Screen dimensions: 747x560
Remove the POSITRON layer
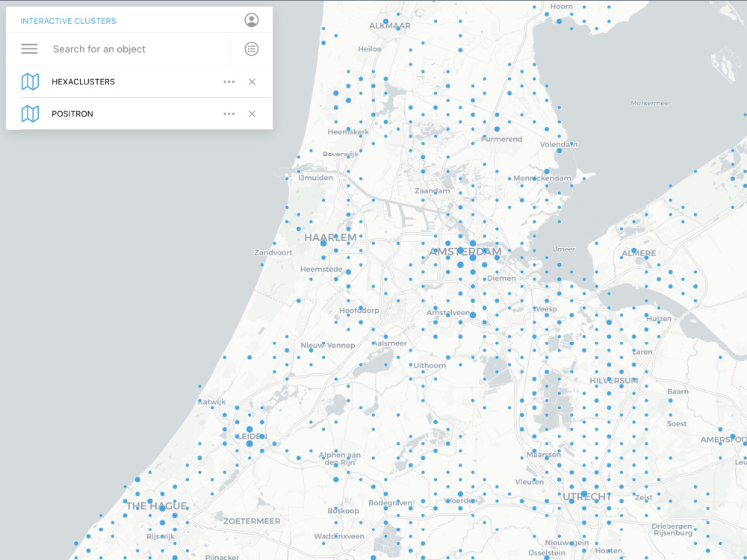[252, 113]
